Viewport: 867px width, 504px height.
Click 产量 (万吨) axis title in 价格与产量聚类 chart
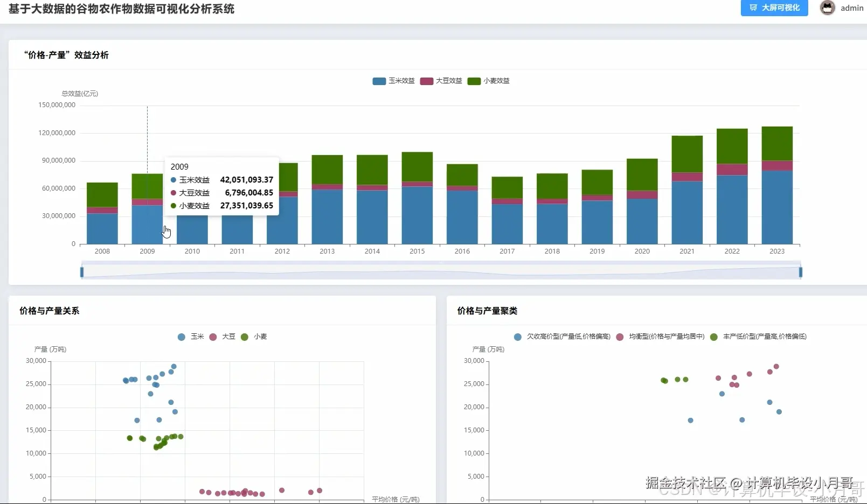pos(488,349)
